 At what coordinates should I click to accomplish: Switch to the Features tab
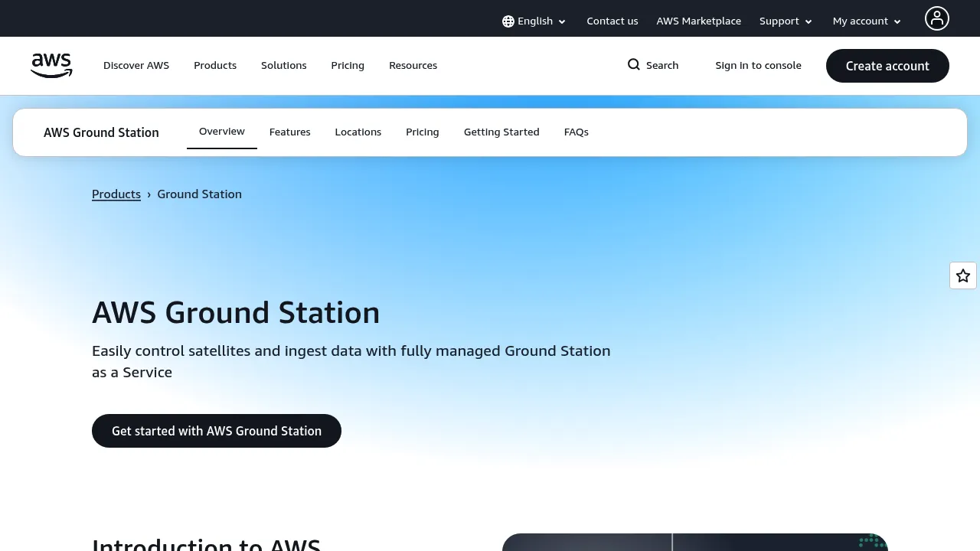[x=290, y=132]
